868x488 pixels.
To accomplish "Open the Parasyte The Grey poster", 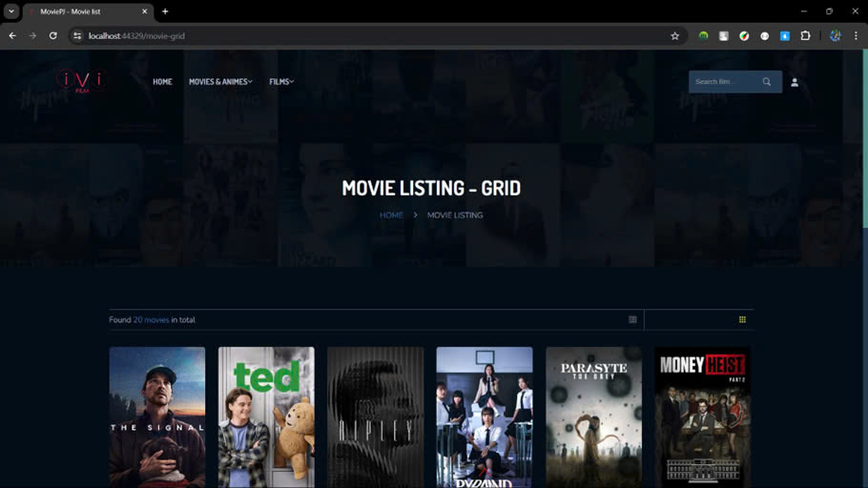I will coord(594,417).
